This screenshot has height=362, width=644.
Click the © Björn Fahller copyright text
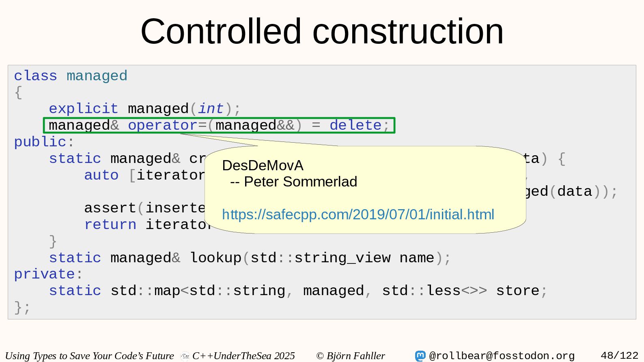click(350, 356)
